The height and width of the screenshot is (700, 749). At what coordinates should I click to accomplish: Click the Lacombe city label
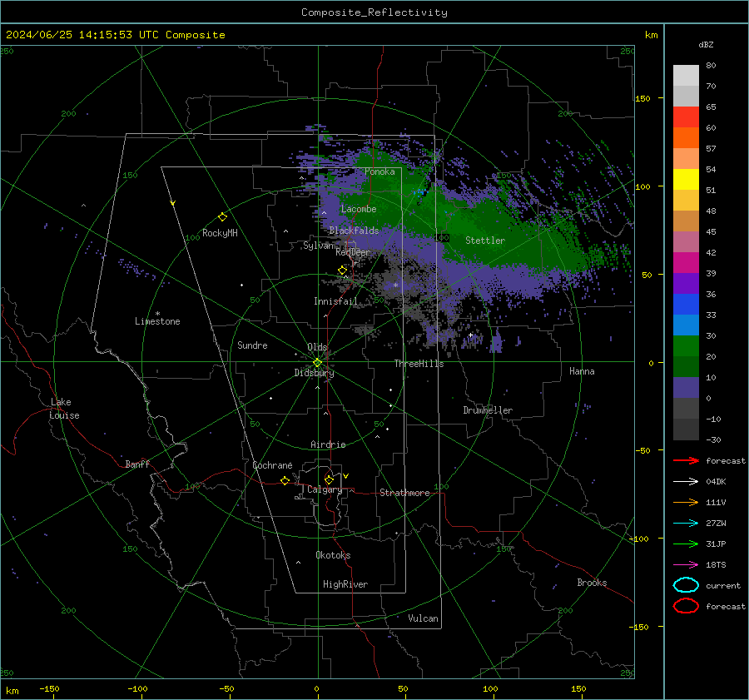(359, 209)
